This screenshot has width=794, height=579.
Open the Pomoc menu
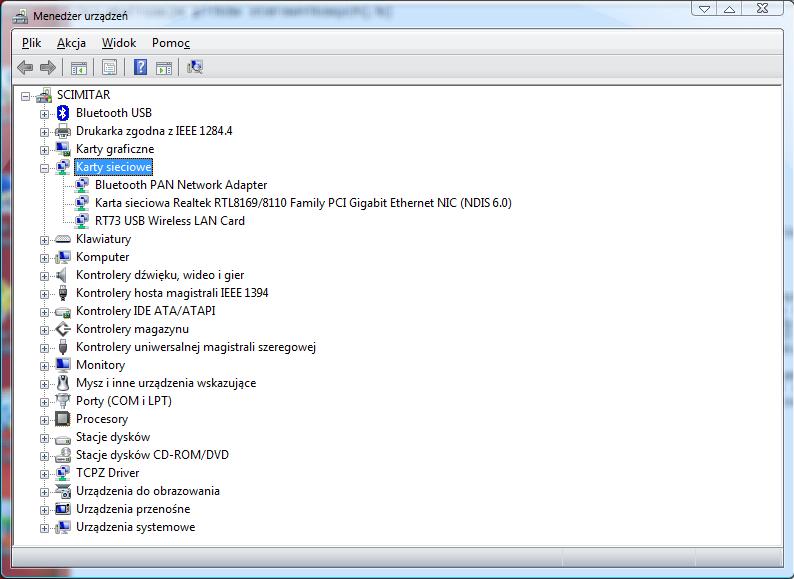[171, 43]
